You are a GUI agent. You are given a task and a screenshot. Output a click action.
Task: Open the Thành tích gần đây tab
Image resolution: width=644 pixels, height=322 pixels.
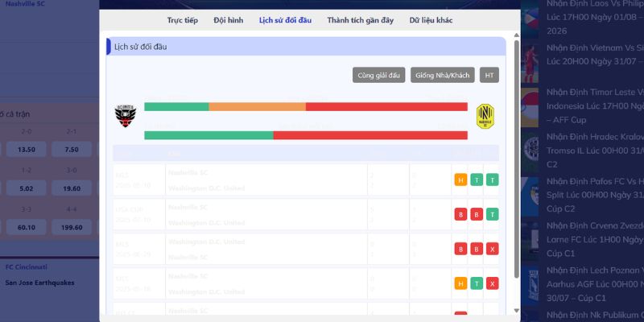[x=360, y=20]
